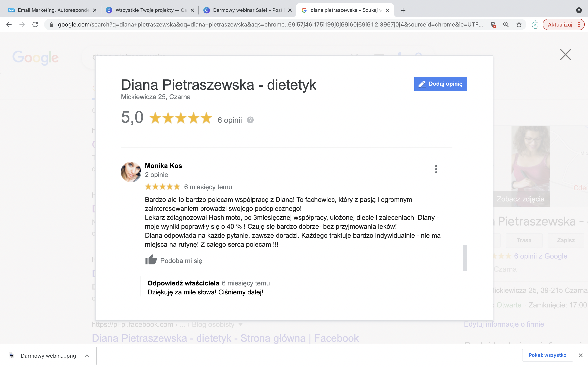Open a new browser tab with plus icon
Screen dimensions: 588x367
tap(403, 10)
